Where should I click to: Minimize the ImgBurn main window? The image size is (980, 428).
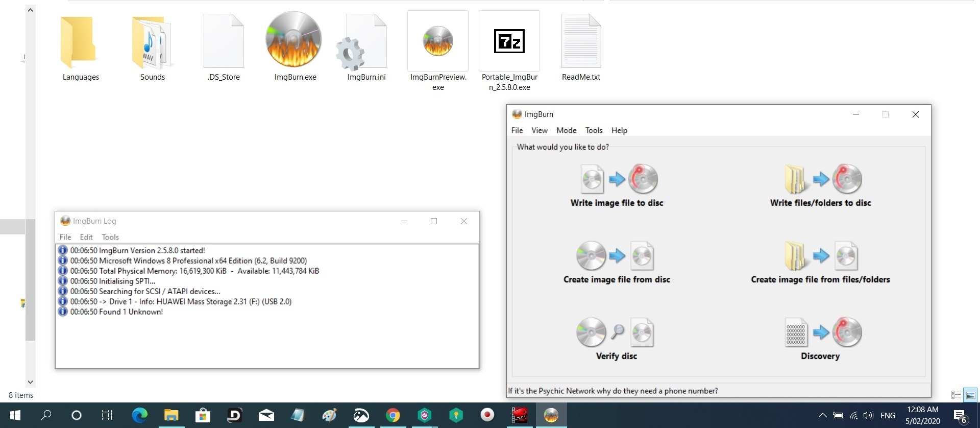856,114
